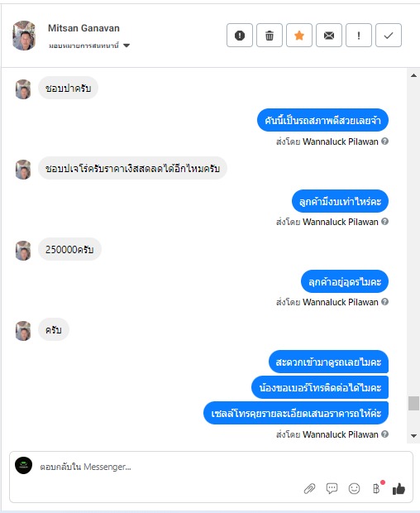Click Mitsan Ganavan's header profile picture

(24, 36)
